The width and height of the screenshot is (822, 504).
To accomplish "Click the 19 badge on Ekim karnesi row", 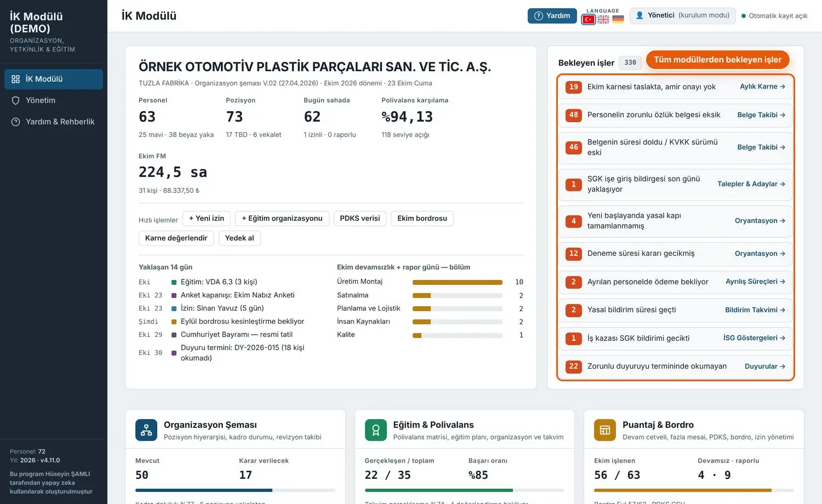I will (x=574, y=87).
